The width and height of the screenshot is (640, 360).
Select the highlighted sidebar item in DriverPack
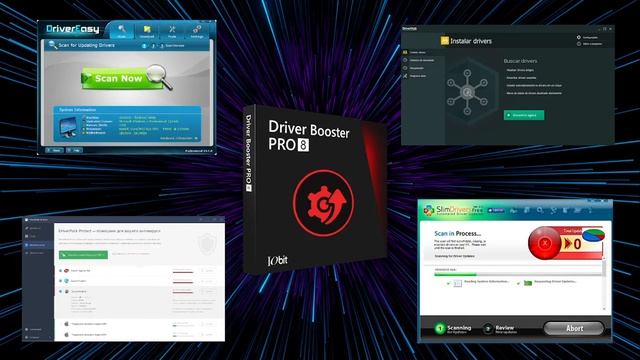[x=38, y=245]
